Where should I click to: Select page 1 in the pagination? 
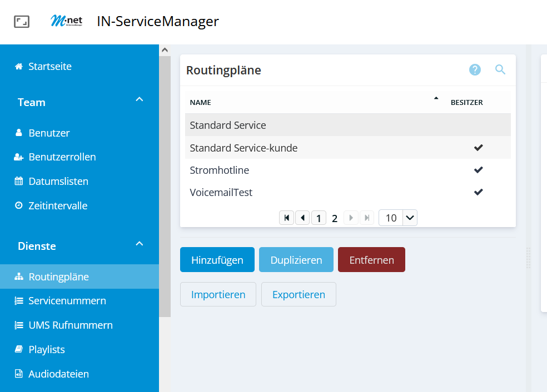point(319,218)
